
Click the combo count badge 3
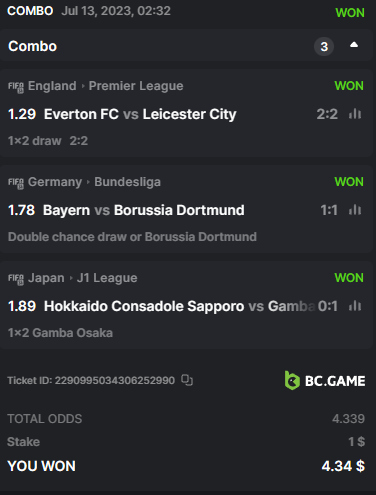pyautogui.click(x=324, y=46)
